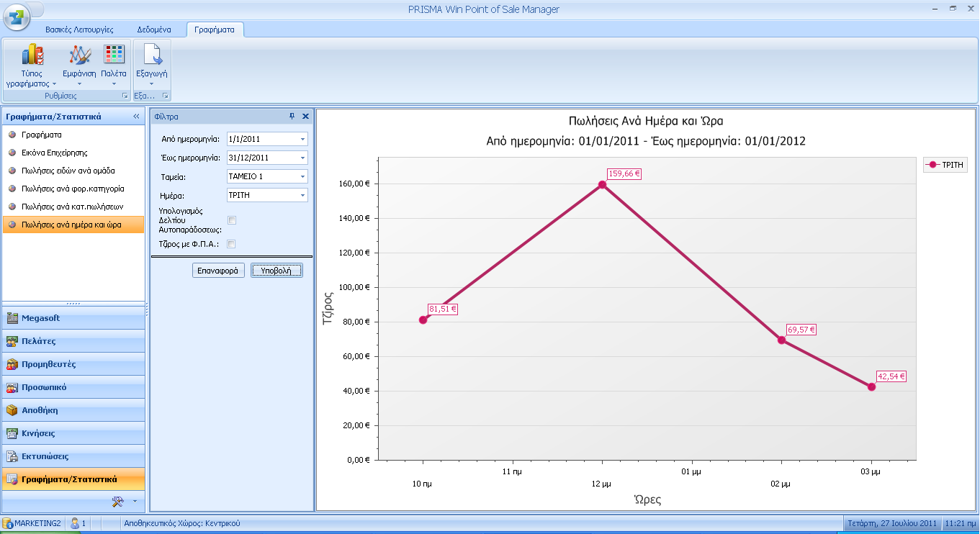Open the Από ημερομηνία date dropdown
The image size is (980, 534).
pos(302,139)
